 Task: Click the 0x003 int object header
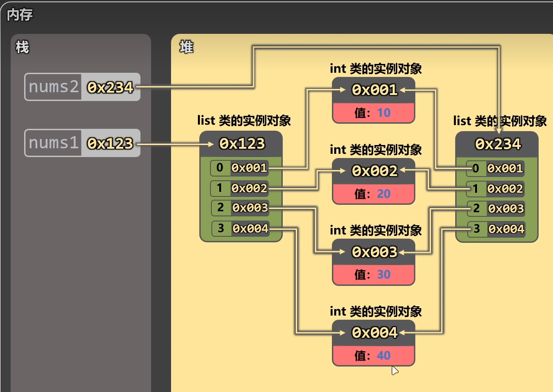374,252
